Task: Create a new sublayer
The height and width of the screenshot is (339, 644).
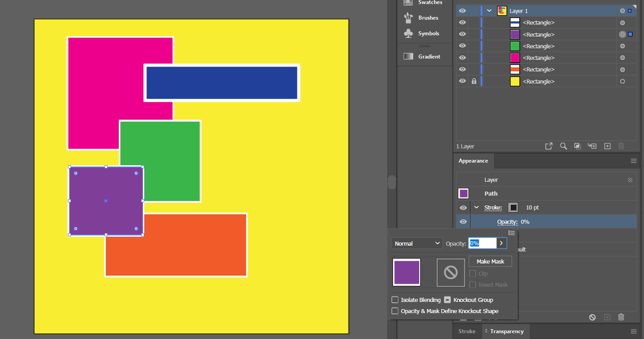Action: pos(592,146)
